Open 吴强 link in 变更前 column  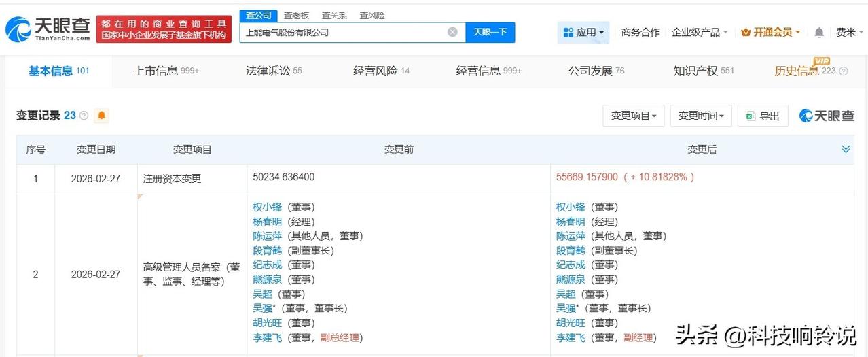(x=262, y=308)
